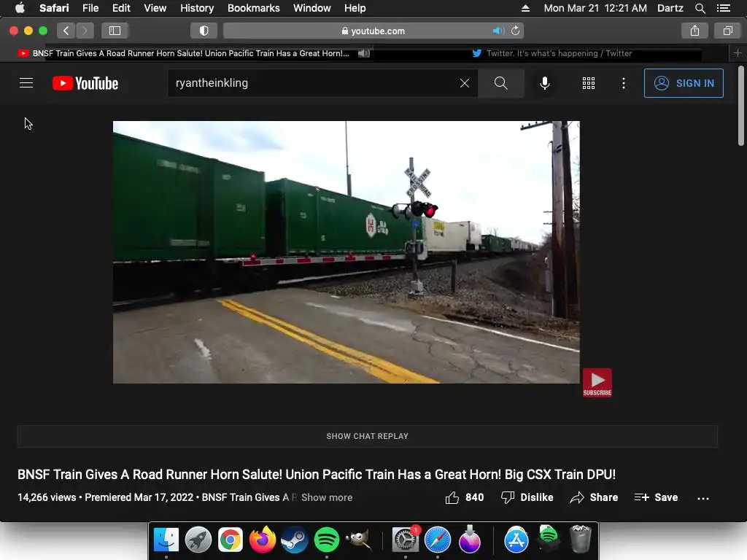Open Control Center list icon
The width and height of the screenshot is (747, 560).
coord(724,8)
